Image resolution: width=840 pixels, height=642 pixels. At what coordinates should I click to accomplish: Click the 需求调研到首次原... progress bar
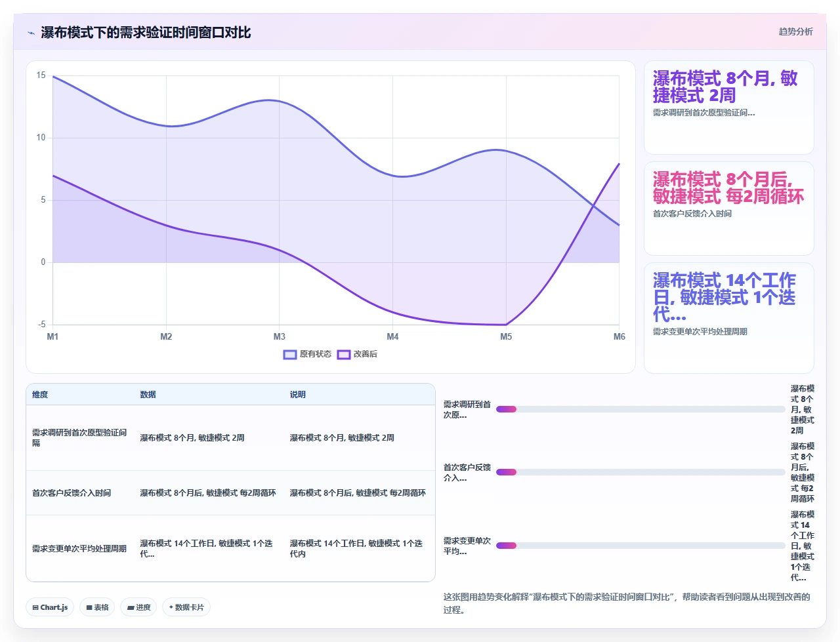point(640,409)
